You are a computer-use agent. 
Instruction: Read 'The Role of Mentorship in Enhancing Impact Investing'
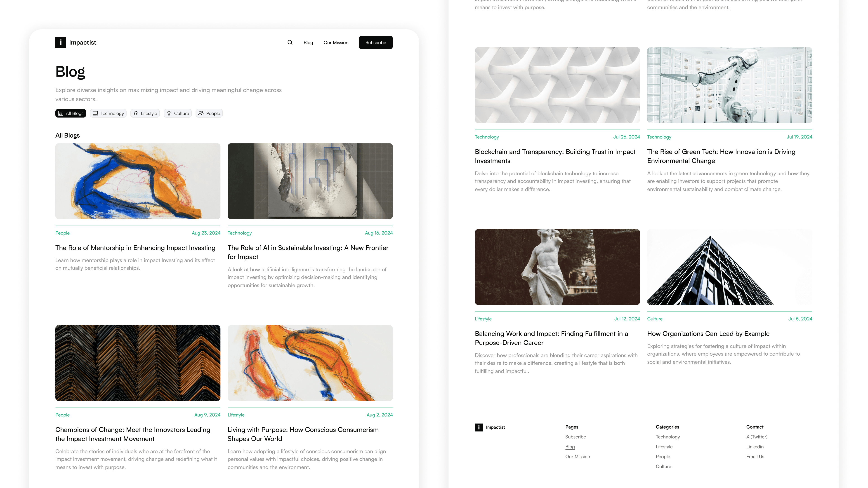click(135, 248)
